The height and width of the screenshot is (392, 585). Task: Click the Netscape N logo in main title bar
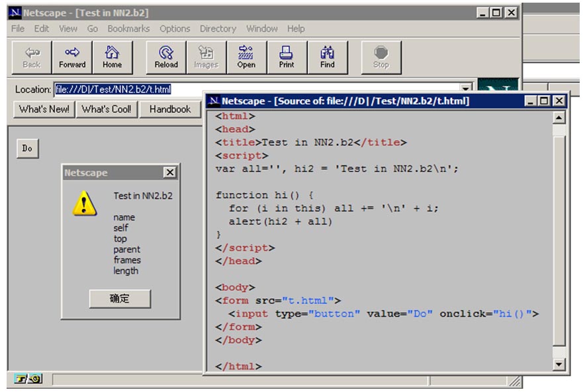tap(15, 13)
